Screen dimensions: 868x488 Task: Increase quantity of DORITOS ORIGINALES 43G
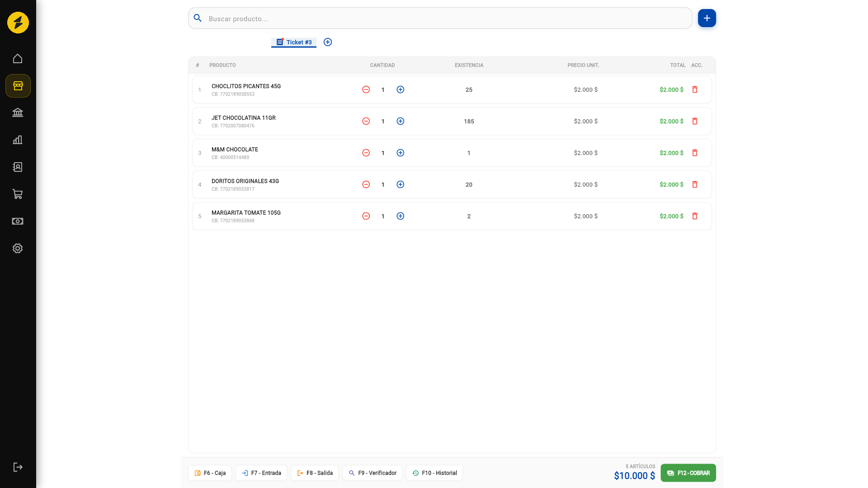tap(400, 184)
